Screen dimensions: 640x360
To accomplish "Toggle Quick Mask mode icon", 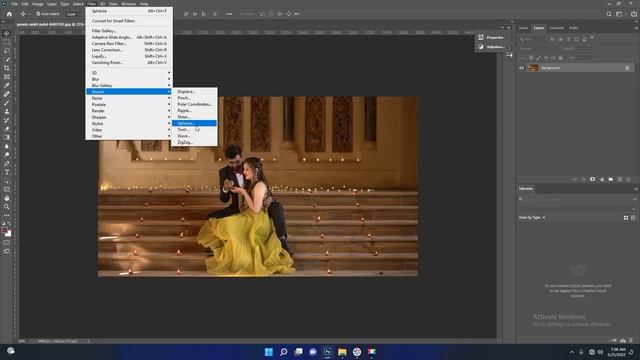I will point(7,243).
